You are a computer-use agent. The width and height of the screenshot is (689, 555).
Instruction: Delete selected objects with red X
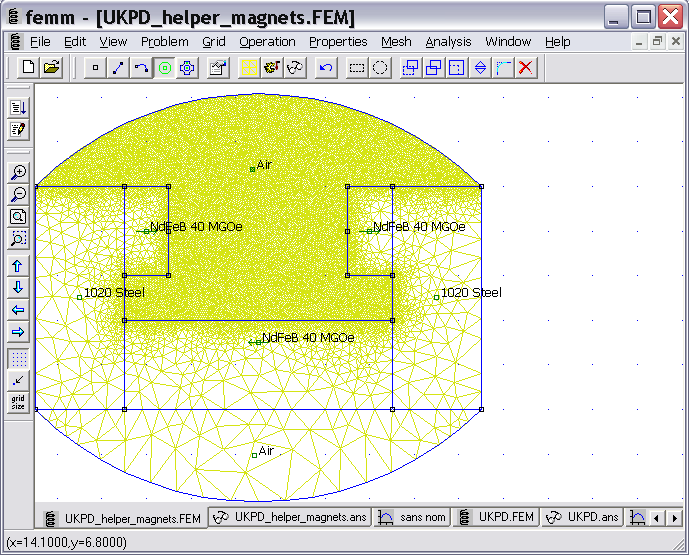point(526,68)
